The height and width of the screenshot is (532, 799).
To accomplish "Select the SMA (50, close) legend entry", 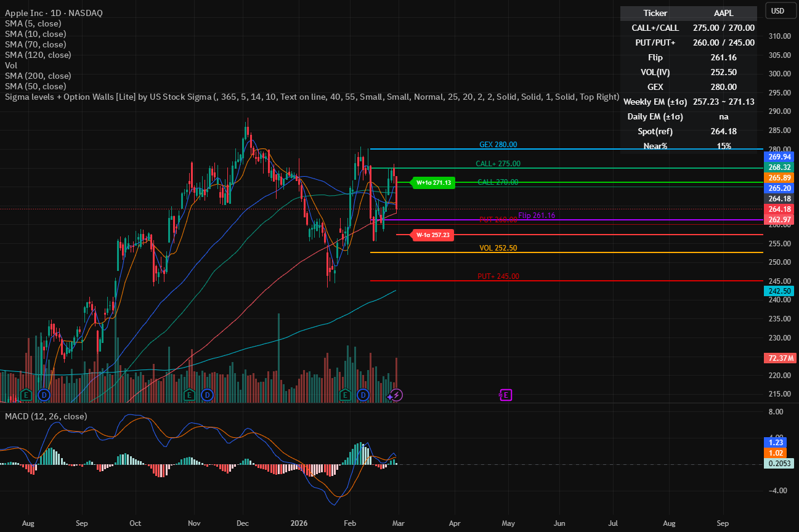I will (x=36, y=86).
